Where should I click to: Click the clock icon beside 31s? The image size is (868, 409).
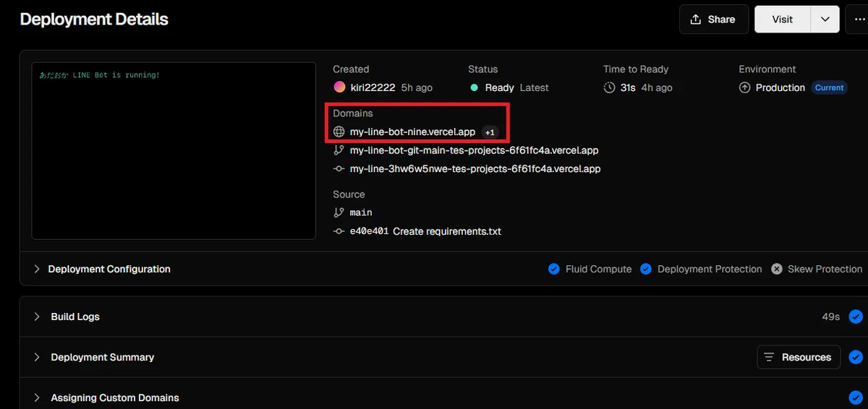click(610, 87)
